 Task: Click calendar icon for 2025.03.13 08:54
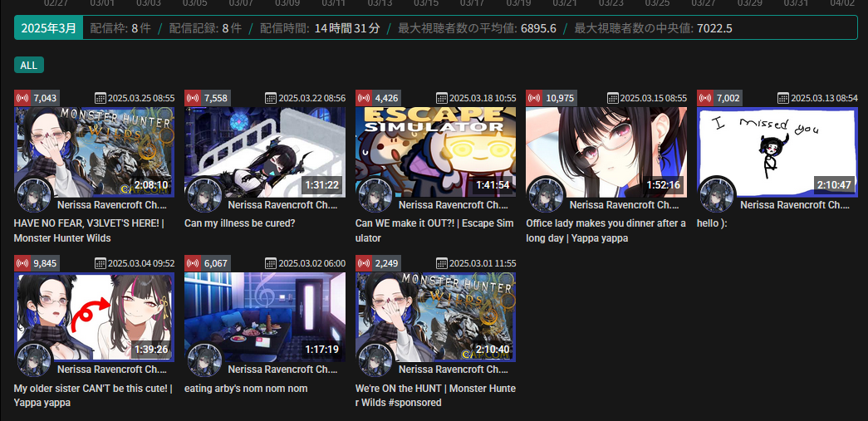[x=783, y=99]
